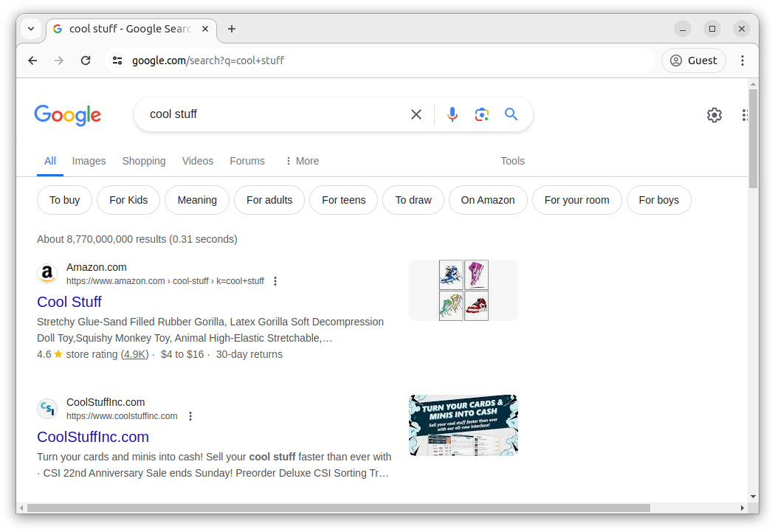The image size is (775, 532).
Task: Select the 'To buy' filter chip
Action: tap(64, 200)
